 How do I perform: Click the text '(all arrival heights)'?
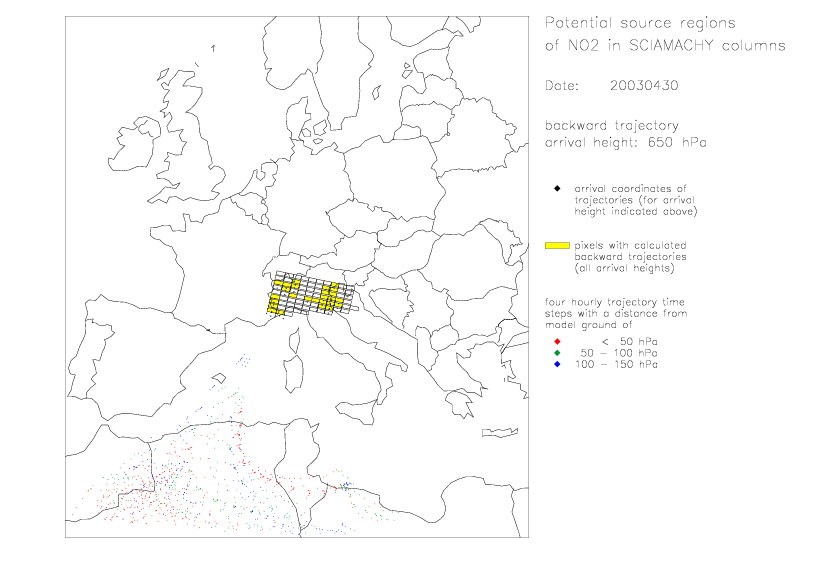624,268
